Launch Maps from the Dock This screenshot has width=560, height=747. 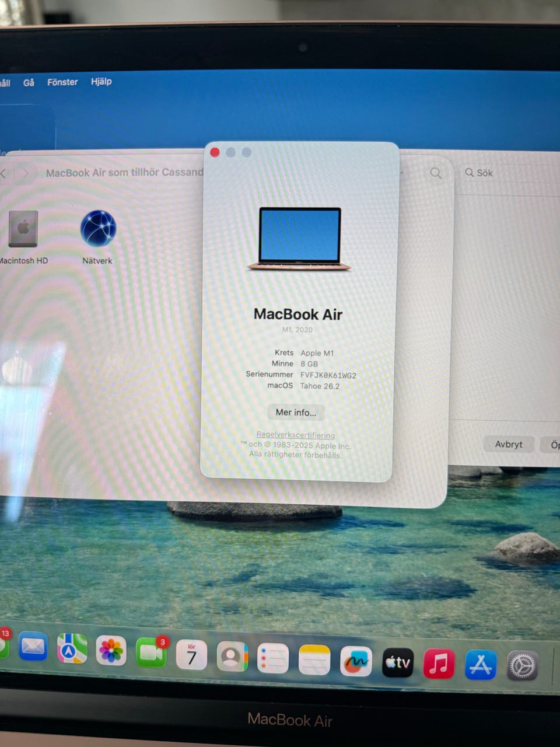point(72,648)
